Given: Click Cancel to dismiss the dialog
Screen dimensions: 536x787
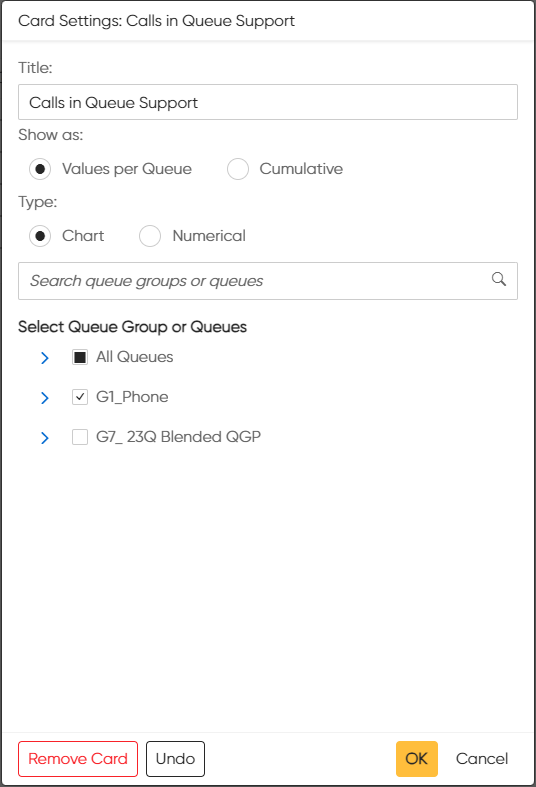Looking at the screenshot, I should click(482, 759).
